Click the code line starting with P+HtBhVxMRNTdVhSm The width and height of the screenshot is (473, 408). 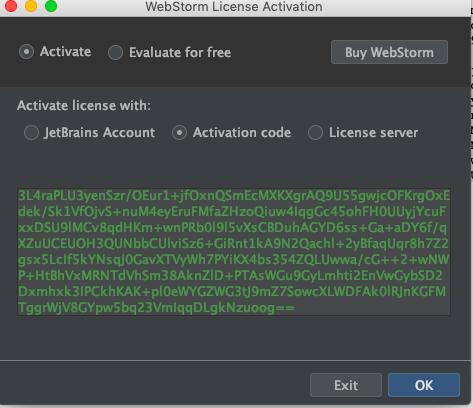click(x=230, y=275)
